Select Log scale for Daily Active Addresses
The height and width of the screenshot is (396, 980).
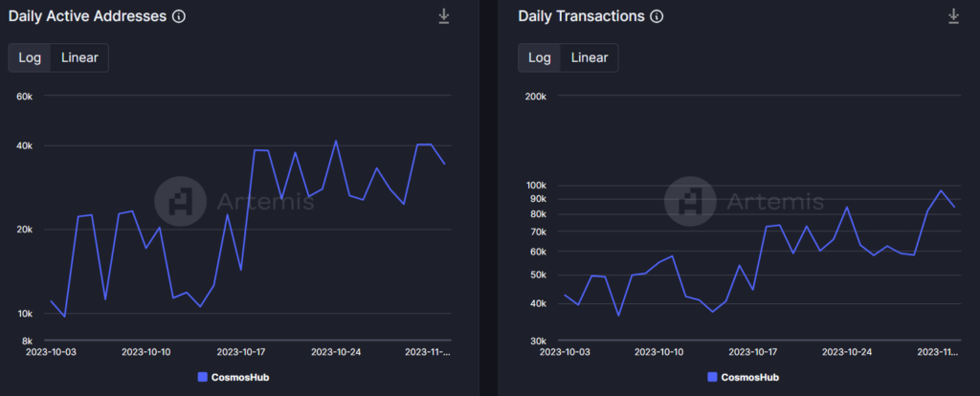coord(30,57)
